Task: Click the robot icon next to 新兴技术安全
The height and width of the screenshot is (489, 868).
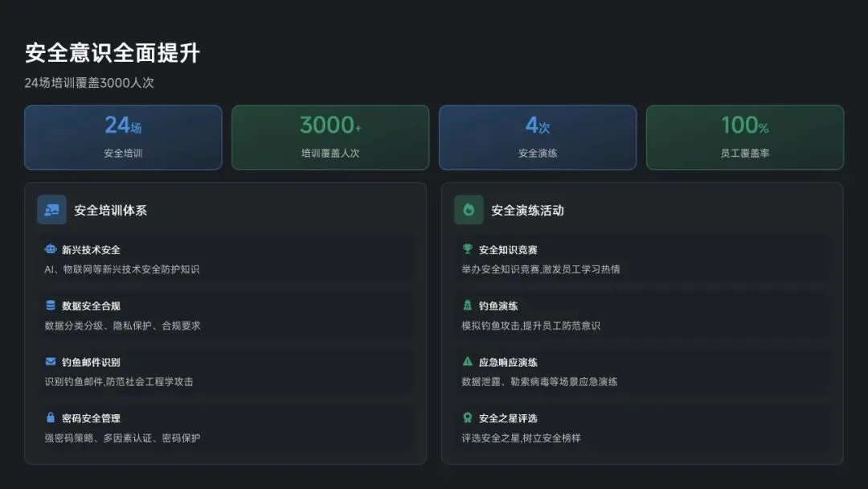Action: [x=51, y=249]
